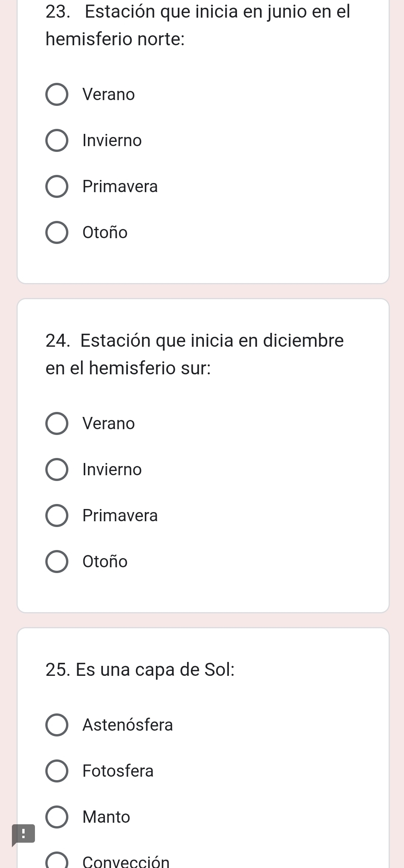Screen dimensions: 404x868
Task: Click question 23 heading about junio
Action: point(198,25)
